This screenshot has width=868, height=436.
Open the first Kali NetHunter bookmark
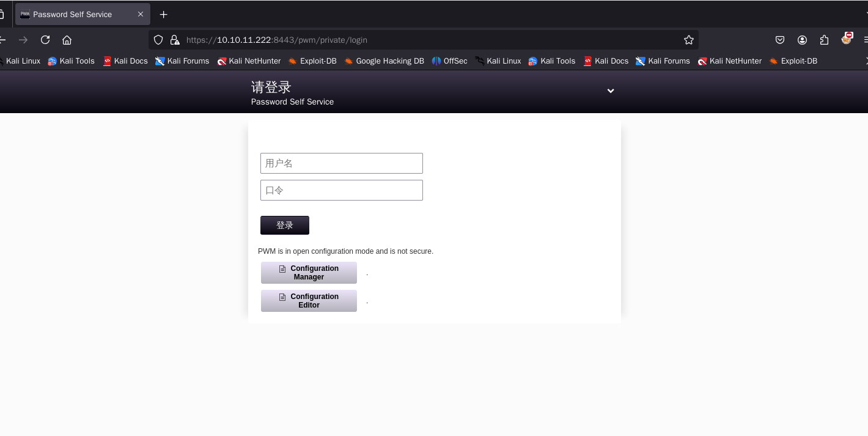click(249, 61)
